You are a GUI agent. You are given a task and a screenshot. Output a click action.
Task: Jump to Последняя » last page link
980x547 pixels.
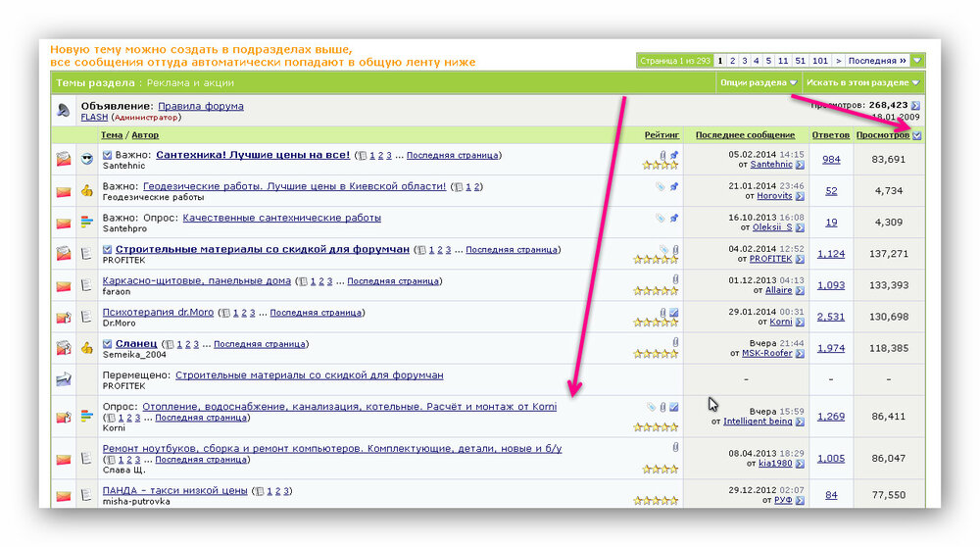tap(877, 61)
